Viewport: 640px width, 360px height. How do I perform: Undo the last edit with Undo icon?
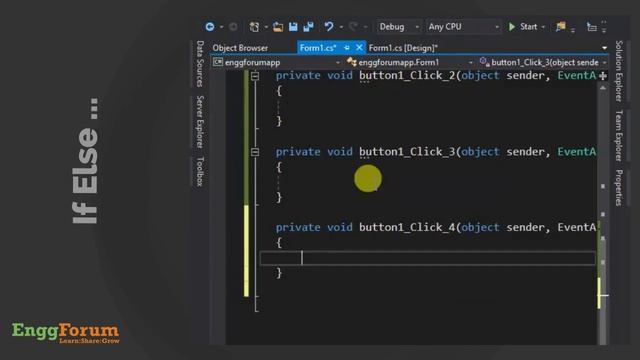coord(329,27)
